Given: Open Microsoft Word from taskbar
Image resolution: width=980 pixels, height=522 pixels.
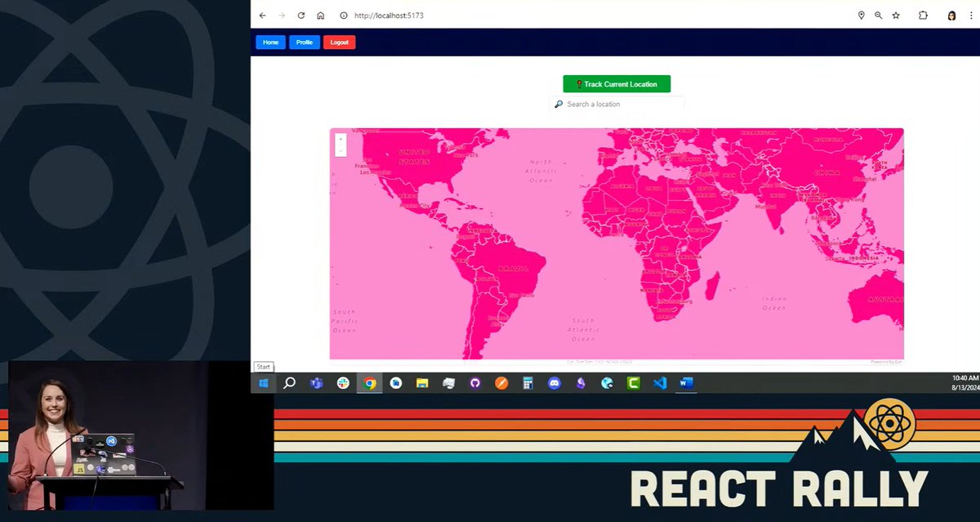Looking at the screenshot, I should pos(685,383).
